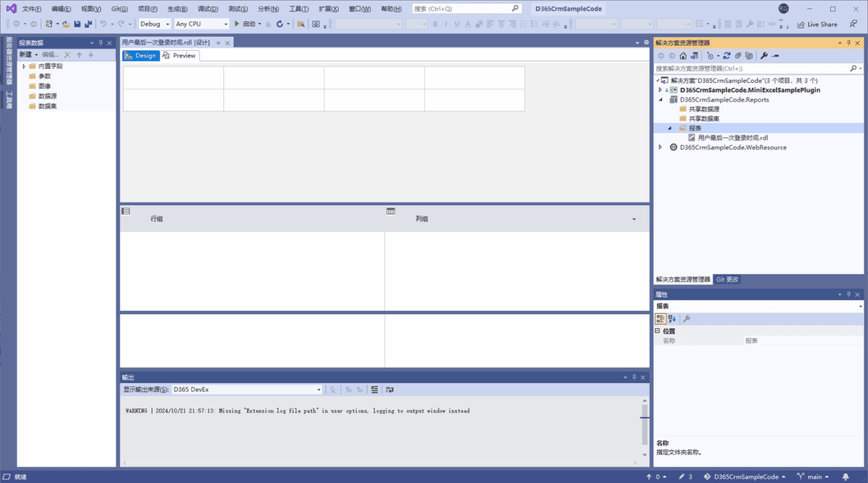Screen dimensions: 868x483
Task: Click move up arrow in 报表数据 toolbar
Action: pos(79,55)
